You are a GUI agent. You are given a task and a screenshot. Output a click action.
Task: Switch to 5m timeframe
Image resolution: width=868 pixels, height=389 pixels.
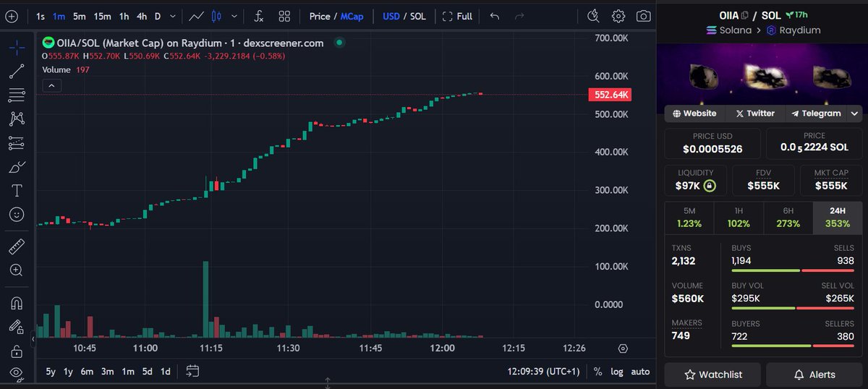(x=79, y=16)
